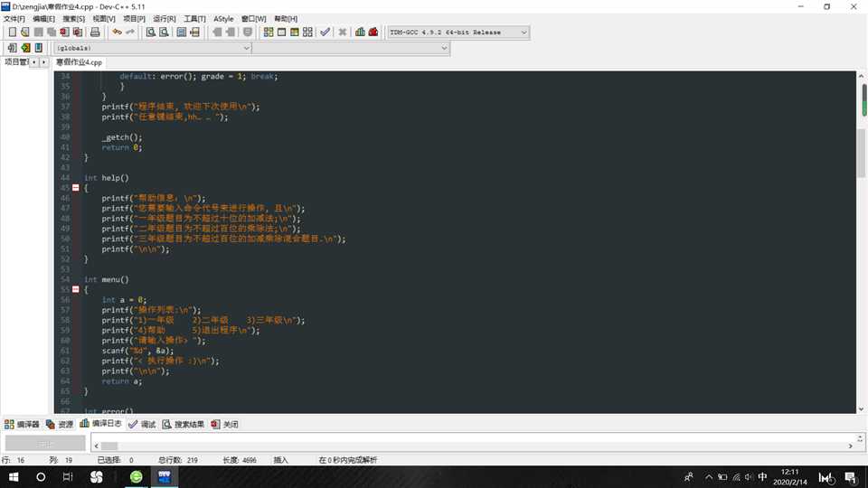Click the 关闭 tab to close bottom panel
The height and width of the screenshot is (488, 868).
225,425
